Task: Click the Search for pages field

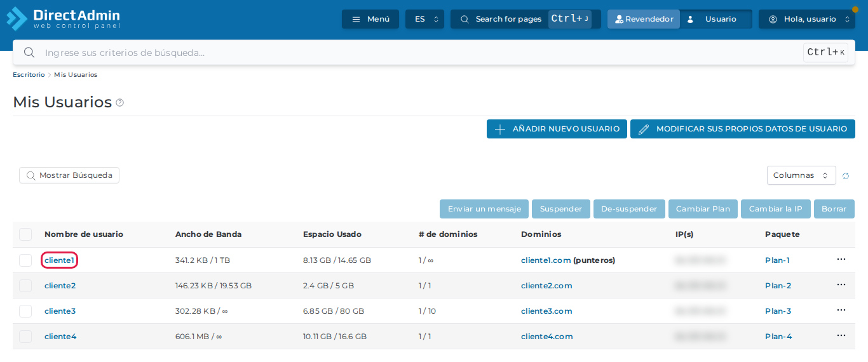Action: (x=526, y=19)
